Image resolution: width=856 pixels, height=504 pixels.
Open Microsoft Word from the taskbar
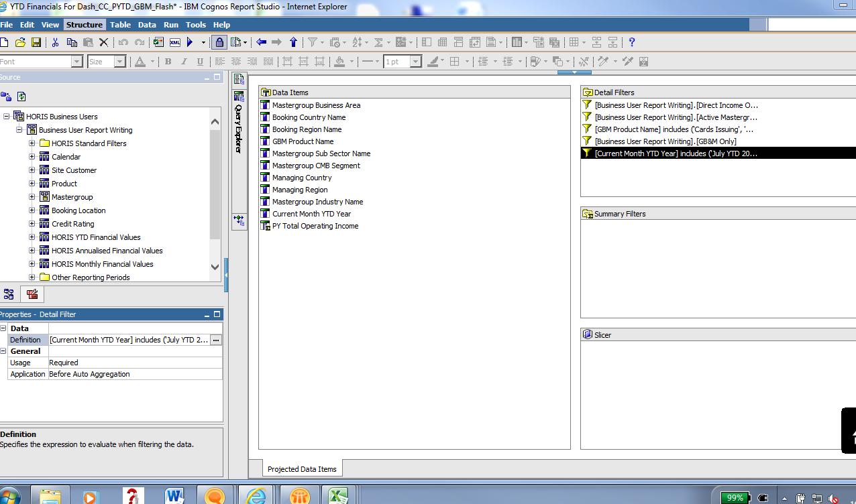(174, 496)
